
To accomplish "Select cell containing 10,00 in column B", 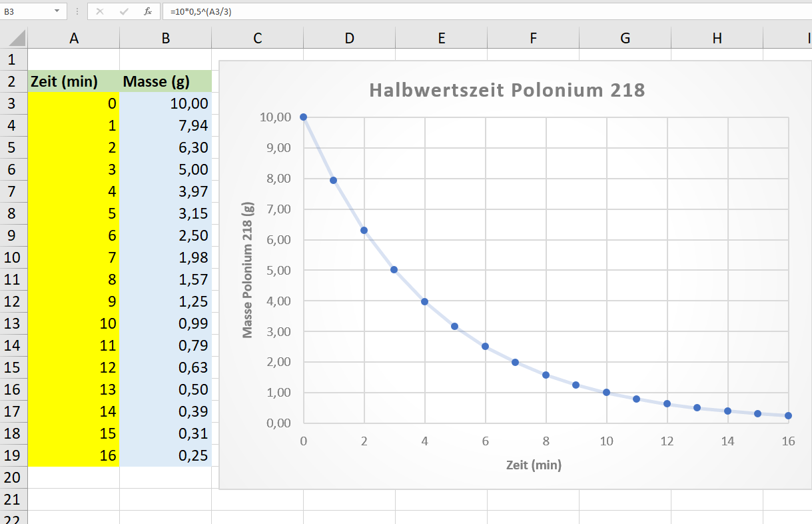I will click(x=166, y=103).
